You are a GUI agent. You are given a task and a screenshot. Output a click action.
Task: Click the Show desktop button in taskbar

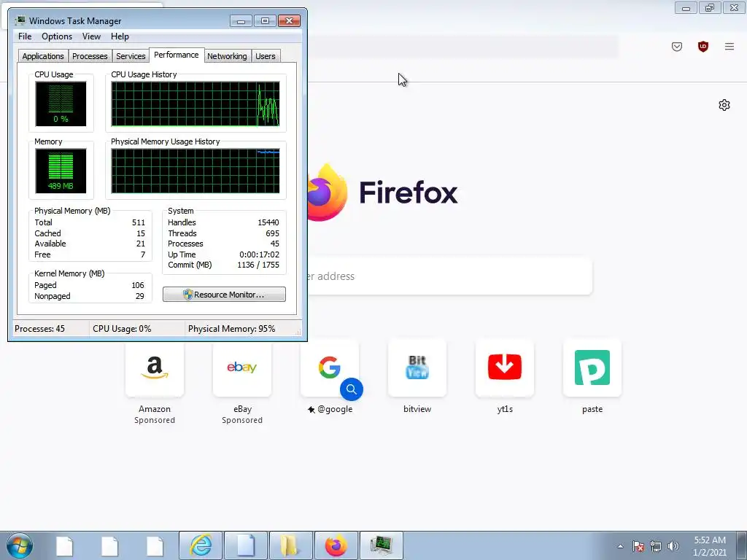point(742,545)
